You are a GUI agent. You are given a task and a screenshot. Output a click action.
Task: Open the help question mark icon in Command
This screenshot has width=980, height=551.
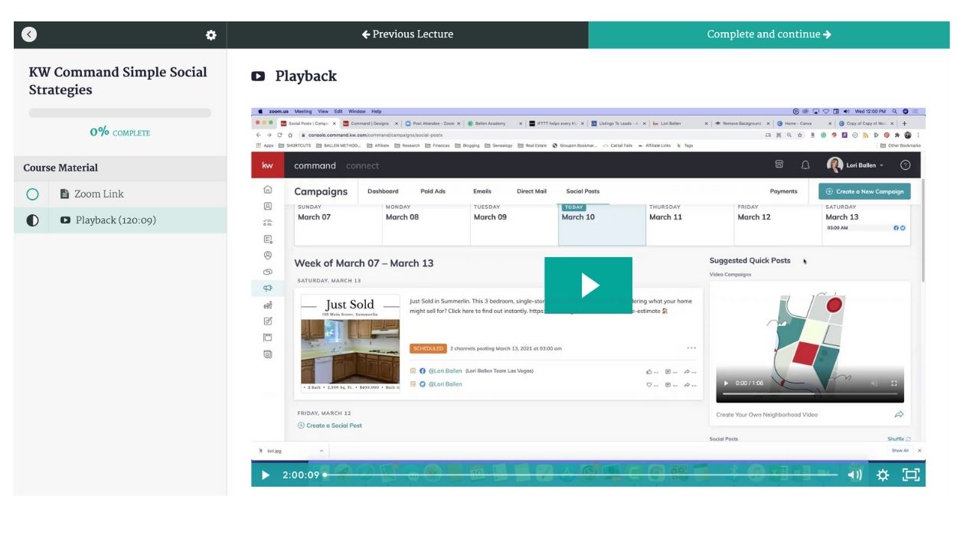pyautogui.click(x=905, y=165)
